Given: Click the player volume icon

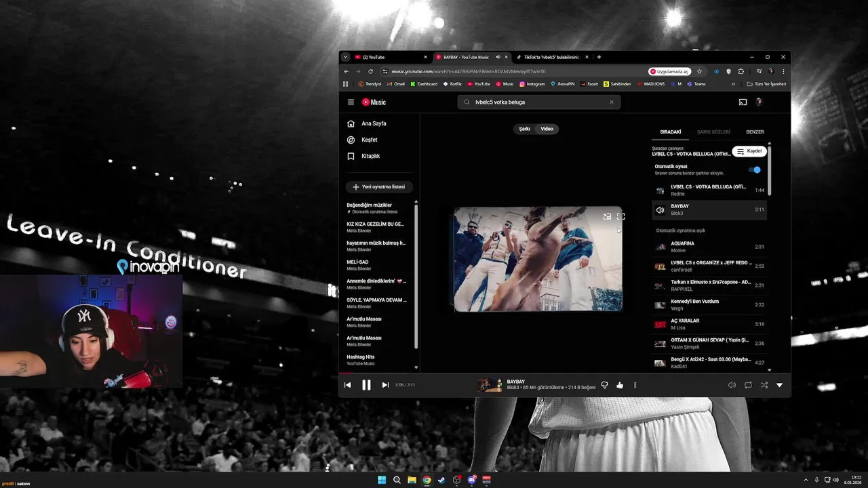Looking at the screenshot, I should [732, 385].
